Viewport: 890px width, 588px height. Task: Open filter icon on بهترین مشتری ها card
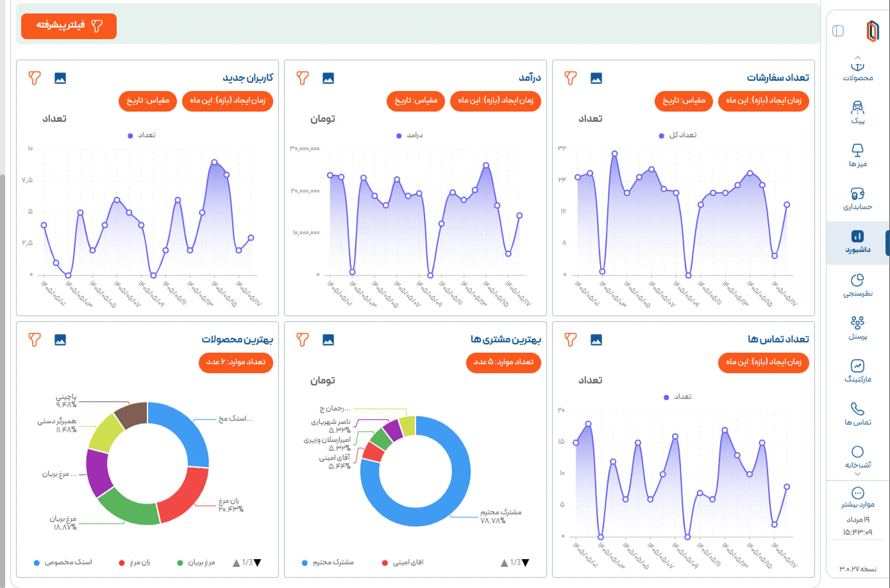[x=303, y=340]
